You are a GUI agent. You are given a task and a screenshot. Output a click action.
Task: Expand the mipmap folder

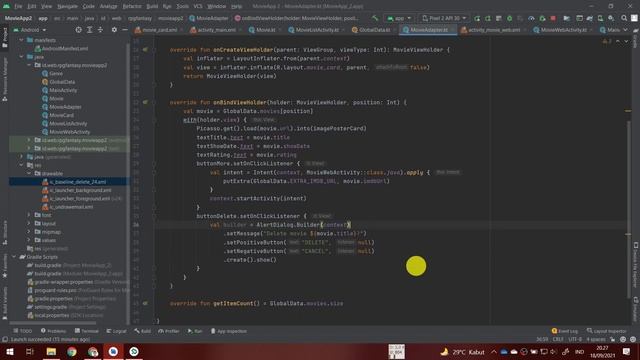click(x=29, y=232)
